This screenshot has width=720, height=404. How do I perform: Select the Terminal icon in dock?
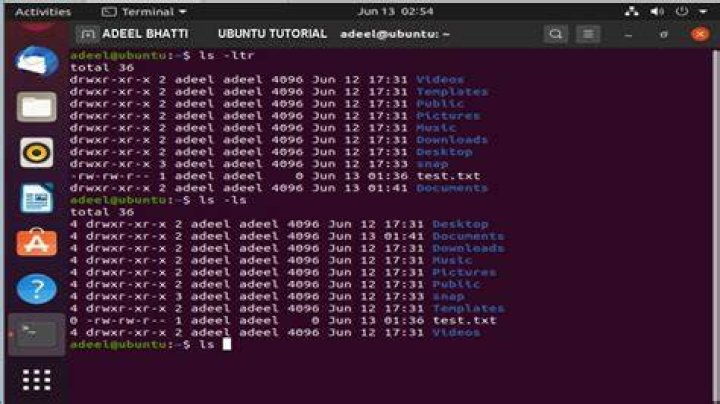(x=37, y=335)
